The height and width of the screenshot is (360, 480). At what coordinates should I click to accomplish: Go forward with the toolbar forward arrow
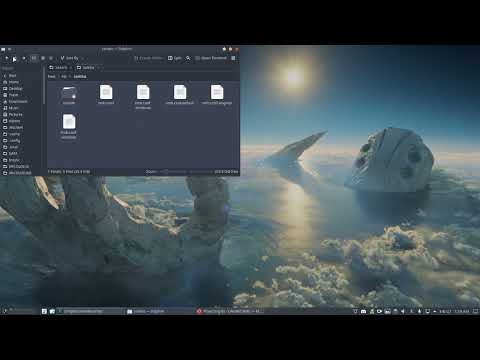point(24,58)
